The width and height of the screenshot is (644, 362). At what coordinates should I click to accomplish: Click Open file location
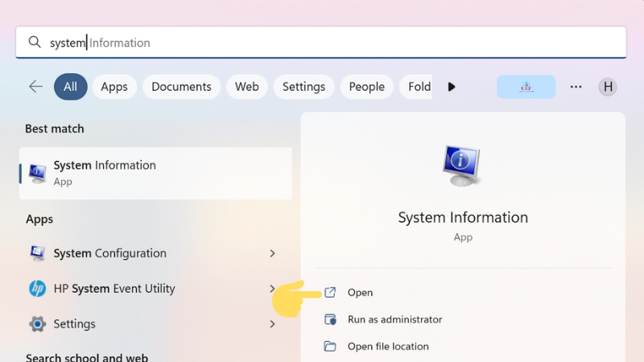(x=387, y=347)
